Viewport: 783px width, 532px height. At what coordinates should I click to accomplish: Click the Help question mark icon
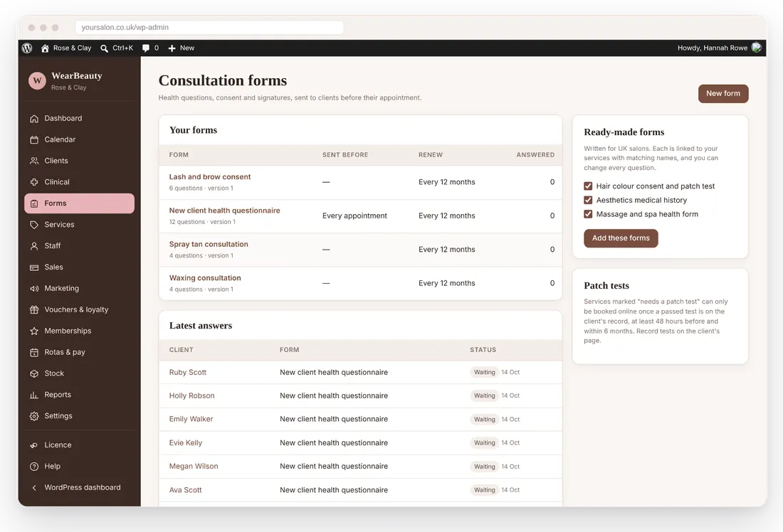[x=34, y=467]
